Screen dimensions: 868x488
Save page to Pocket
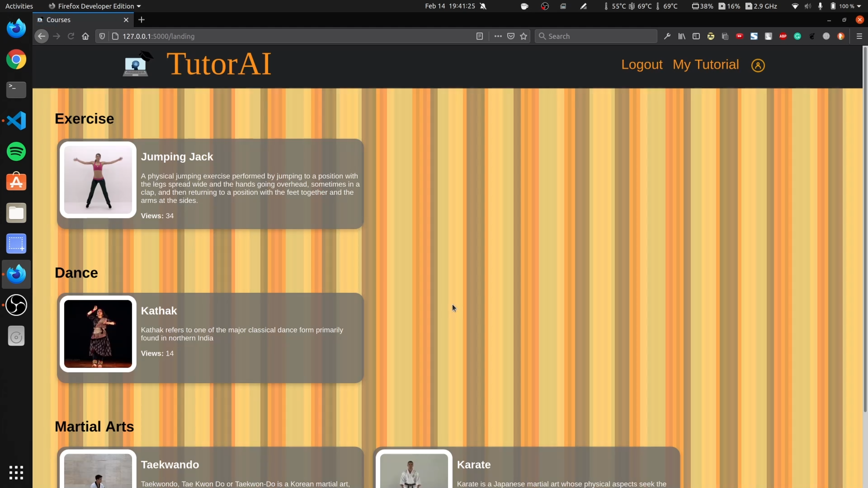(x=511, y=36)
